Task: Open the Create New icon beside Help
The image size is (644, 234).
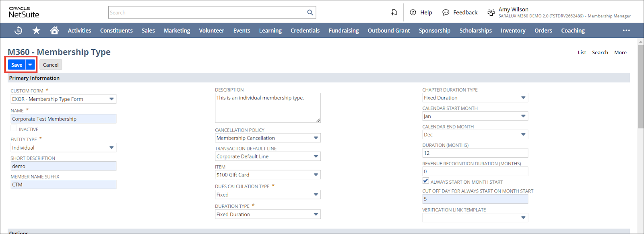Action: point(394,12)
